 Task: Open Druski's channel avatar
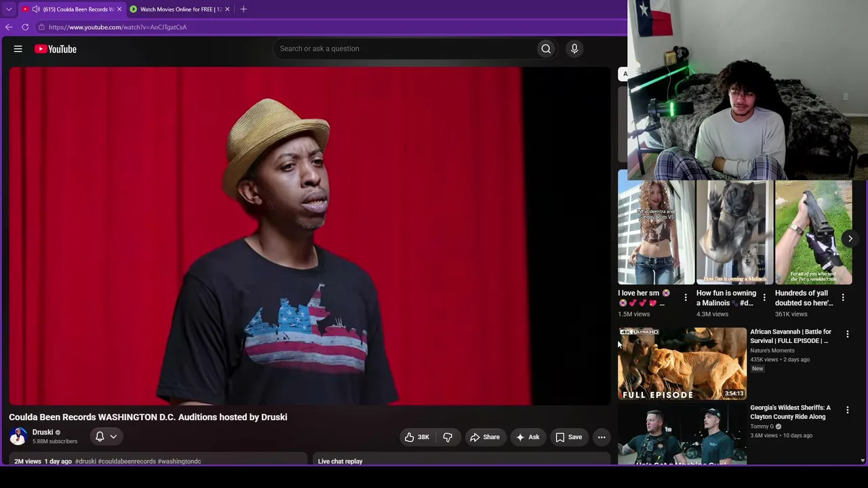point(18,436)
